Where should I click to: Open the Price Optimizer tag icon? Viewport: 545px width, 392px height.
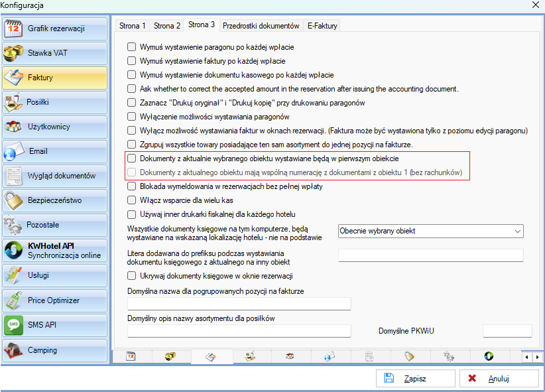pyautogui.click(x=14, y=300)
